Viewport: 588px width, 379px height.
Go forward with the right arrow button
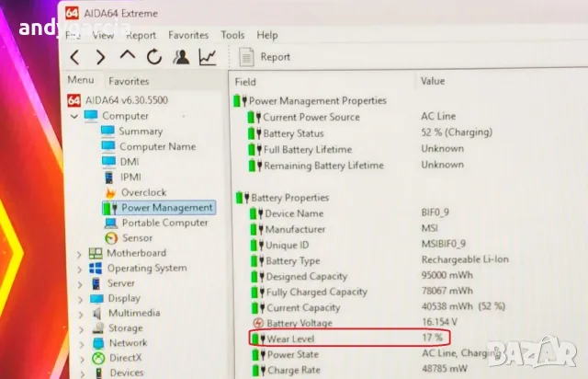point(100,57)
